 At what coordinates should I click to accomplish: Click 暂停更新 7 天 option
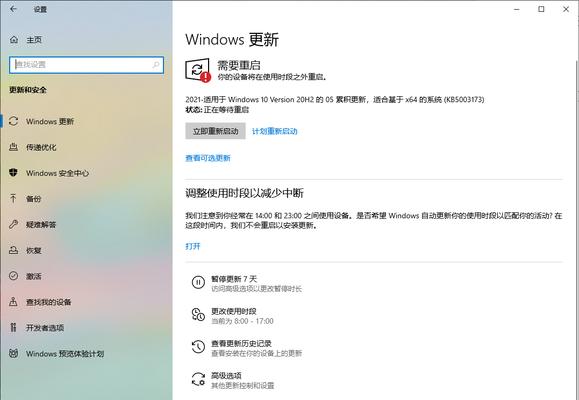click(247, 283)
